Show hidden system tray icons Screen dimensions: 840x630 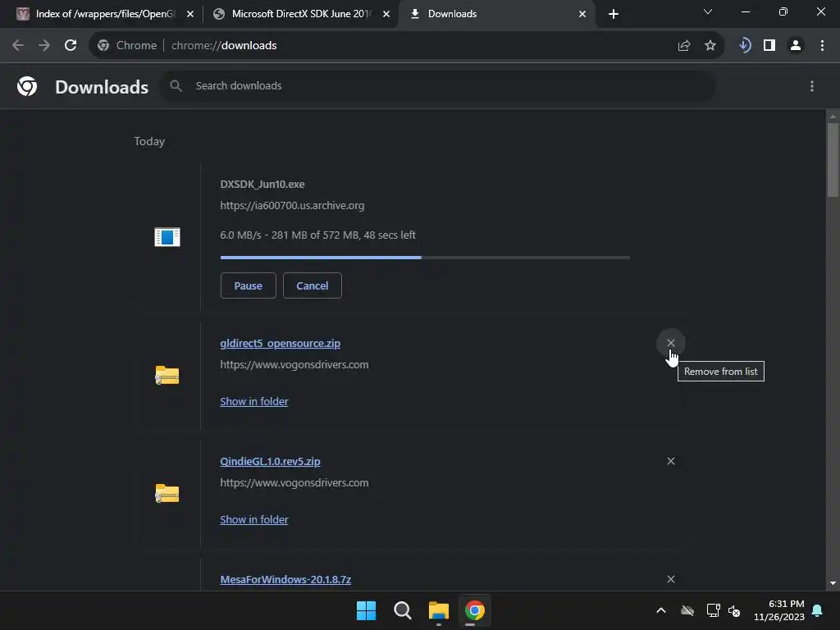click(661, 610)
